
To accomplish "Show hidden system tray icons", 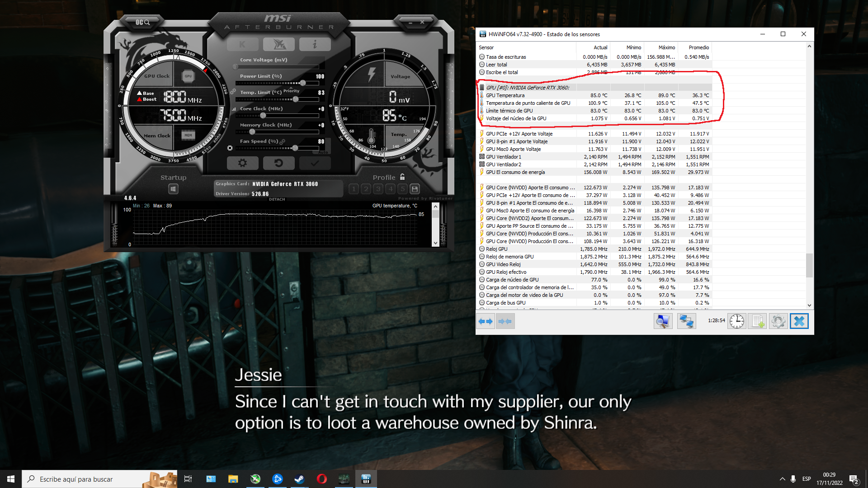I will [x=782, y=479].
